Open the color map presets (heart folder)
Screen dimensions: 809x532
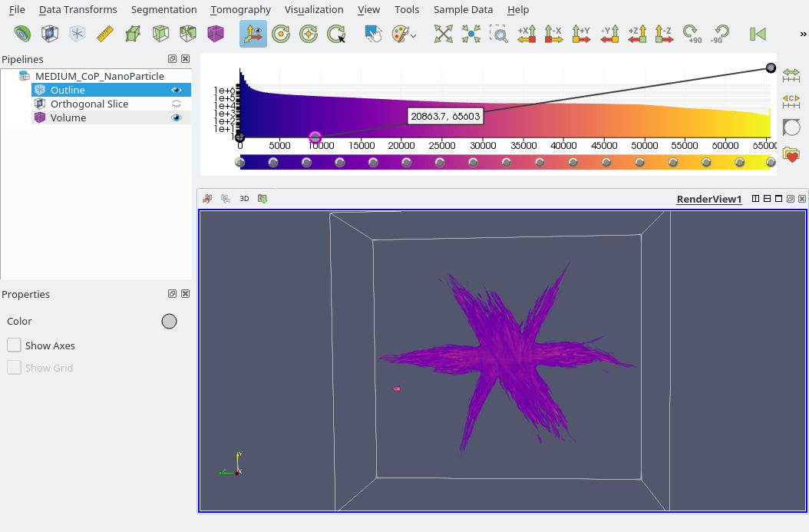pos(791,154)
